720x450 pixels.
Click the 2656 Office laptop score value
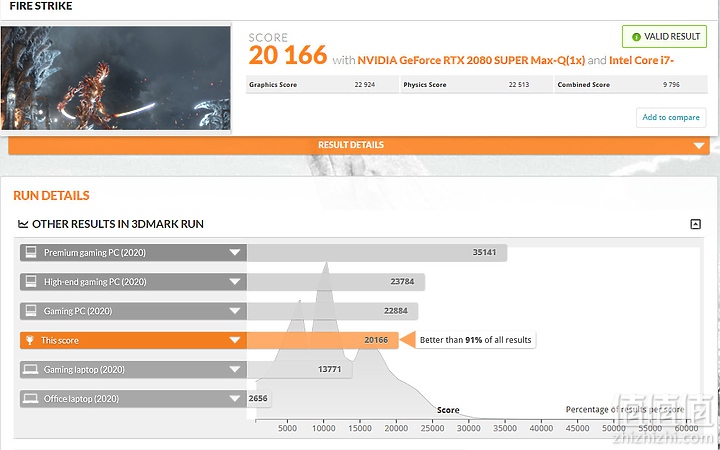(x=258, y=399)
